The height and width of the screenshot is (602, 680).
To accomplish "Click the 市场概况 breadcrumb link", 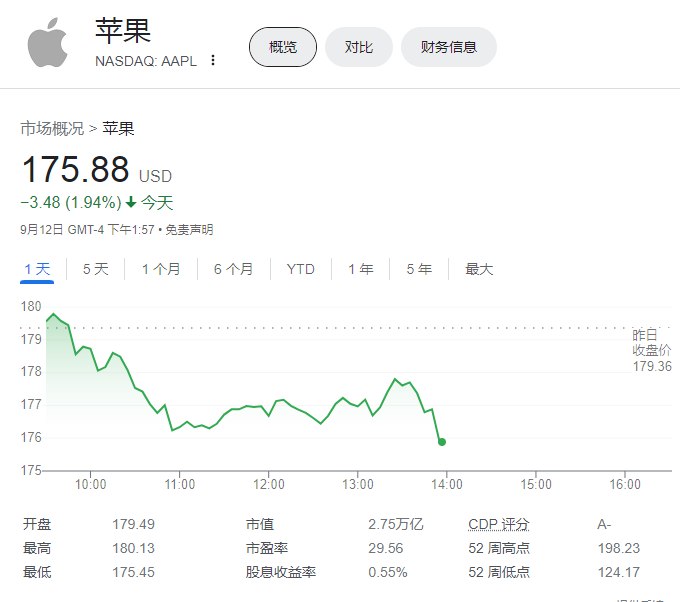I will [52, 129].
